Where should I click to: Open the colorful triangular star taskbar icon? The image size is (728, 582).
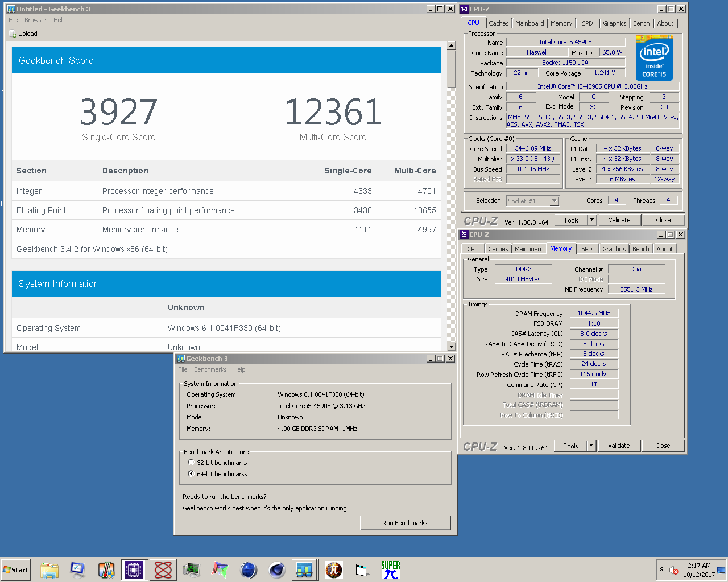pyautogui.click(x=220, y=570)
